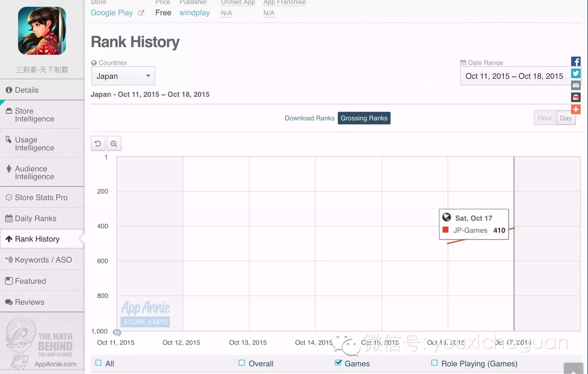This screenshot has height=374, width=588.
Task: Open Keywords / ASO sidebar item
Action: tap(43, 260)
